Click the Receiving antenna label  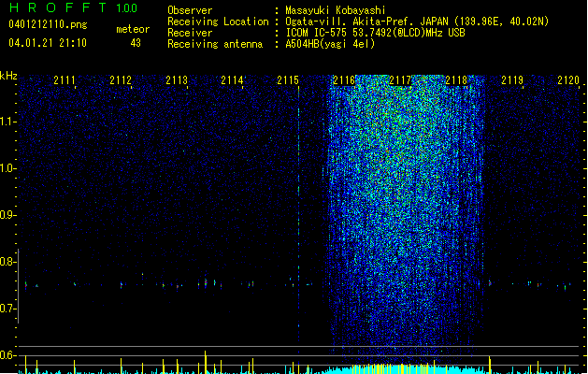[215, 44]
